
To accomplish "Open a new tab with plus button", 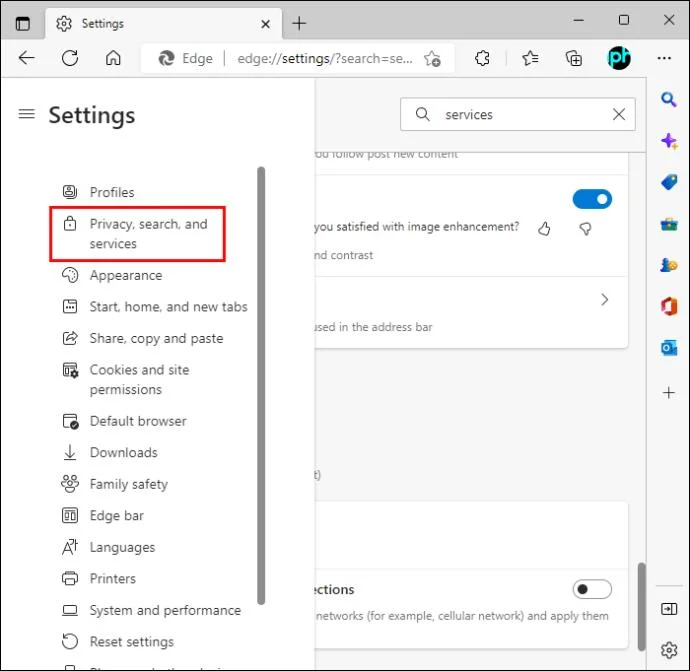I will tap(299, 23).
